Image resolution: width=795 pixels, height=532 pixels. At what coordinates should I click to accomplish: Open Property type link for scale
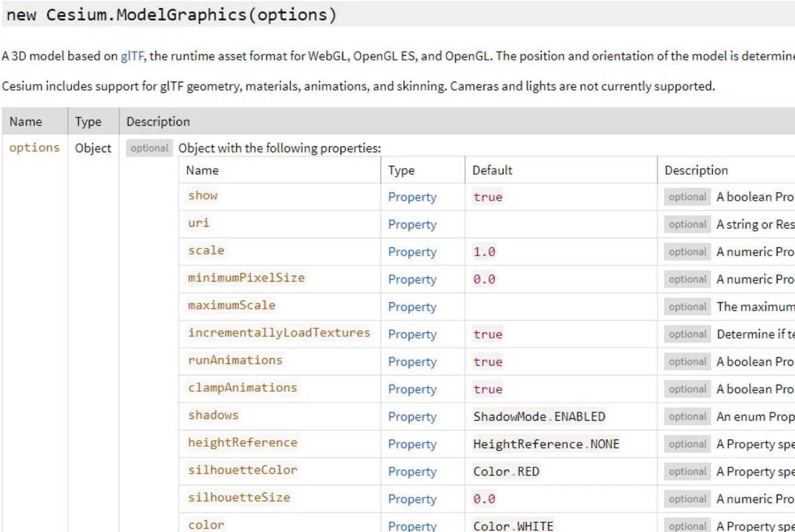pos(412,252)
